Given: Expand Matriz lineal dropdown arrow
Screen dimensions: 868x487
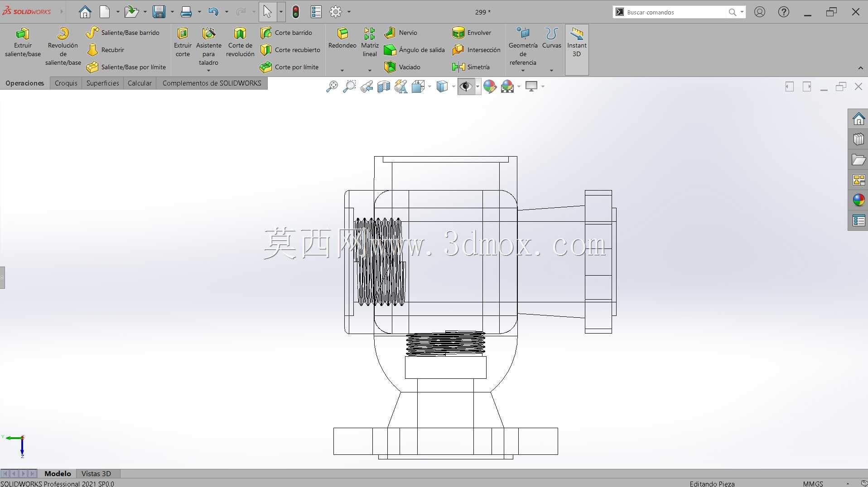Looking at the screenshot, I should (370, 71).
